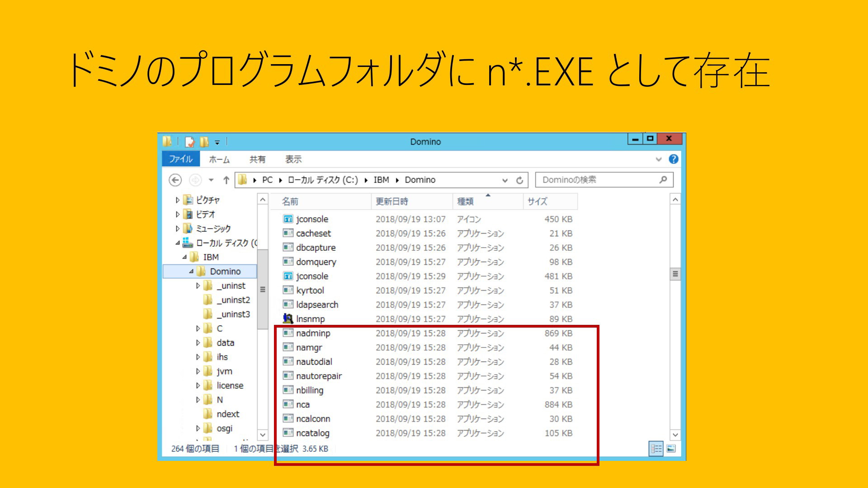Select the nautodial application icon
868x488 pixels.
click(288, 361)
